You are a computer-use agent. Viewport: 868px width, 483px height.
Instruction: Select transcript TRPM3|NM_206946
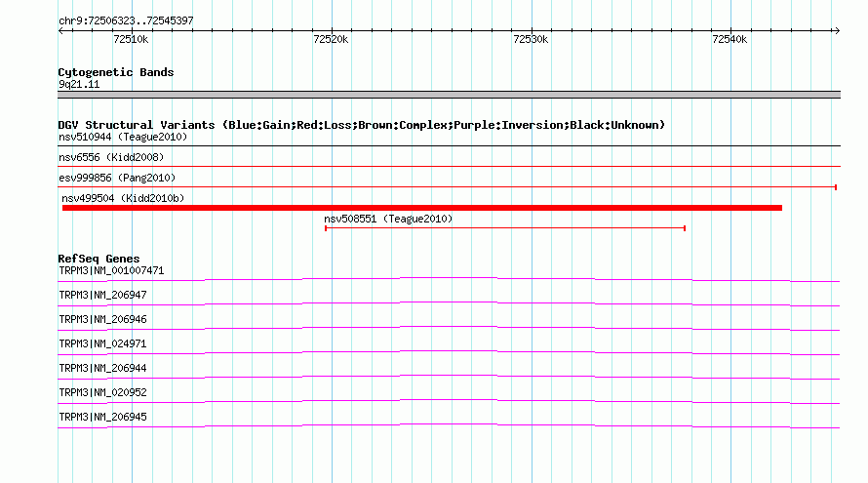pos(103,320)
